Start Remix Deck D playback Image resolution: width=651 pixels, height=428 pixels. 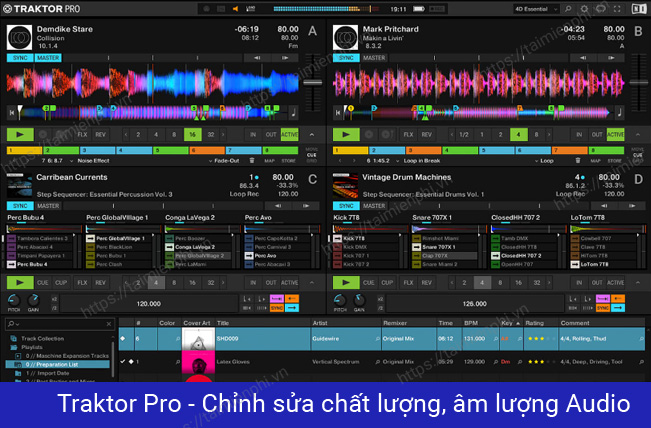coord(346,283)
